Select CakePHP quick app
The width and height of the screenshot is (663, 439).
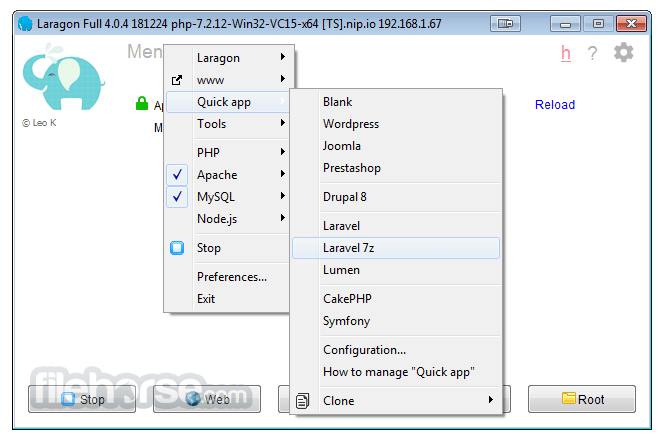pos(396,299)
